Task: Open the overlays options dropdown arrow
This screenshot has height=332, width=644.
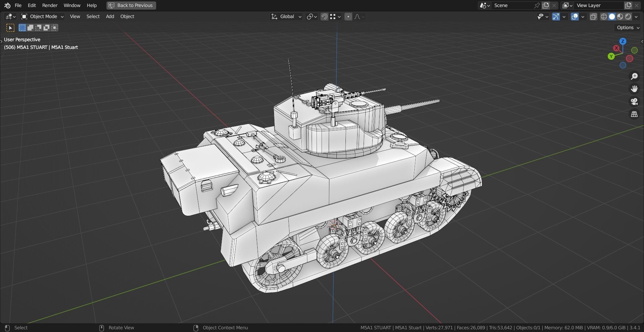Action: [583, 16]
